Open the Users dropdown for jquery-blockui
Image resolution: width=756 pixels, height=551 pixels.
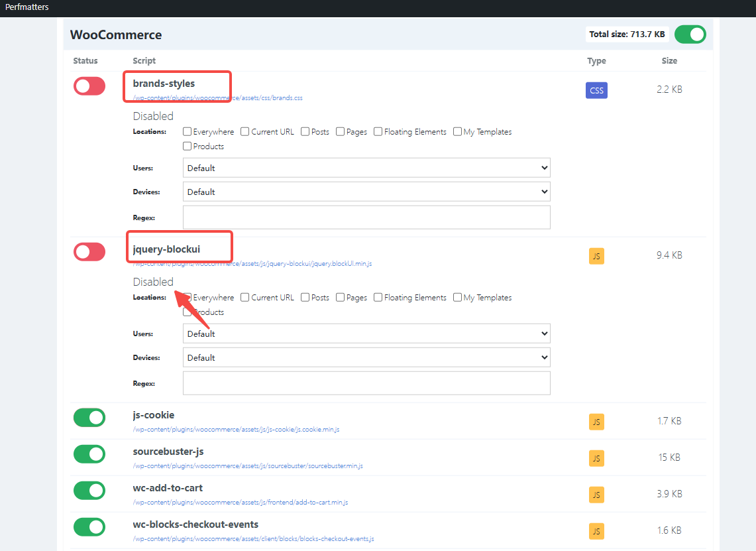[x=366, y=333]
